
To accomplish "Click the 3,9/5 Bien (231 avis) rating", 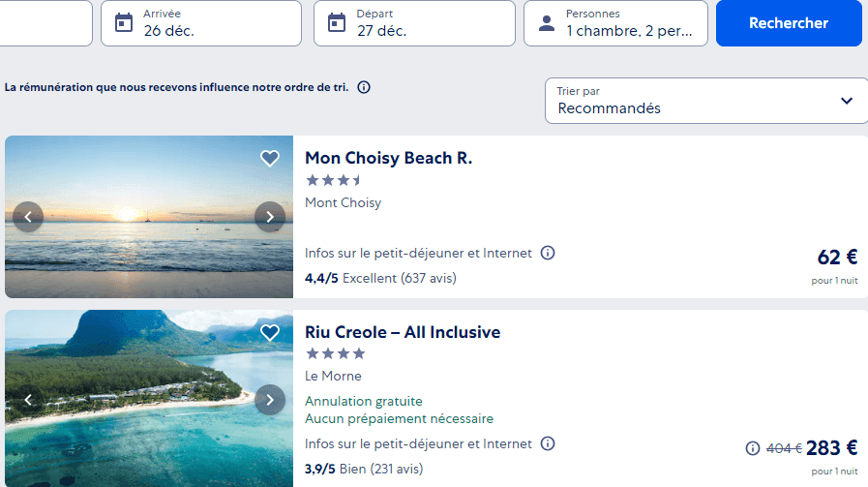I will tap(364, 469).
